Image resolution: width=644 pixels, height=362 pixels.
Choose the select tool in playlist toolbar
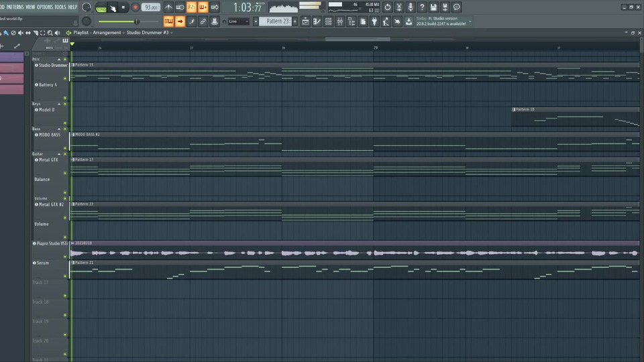pyautogui.click(x=43, y=33)
